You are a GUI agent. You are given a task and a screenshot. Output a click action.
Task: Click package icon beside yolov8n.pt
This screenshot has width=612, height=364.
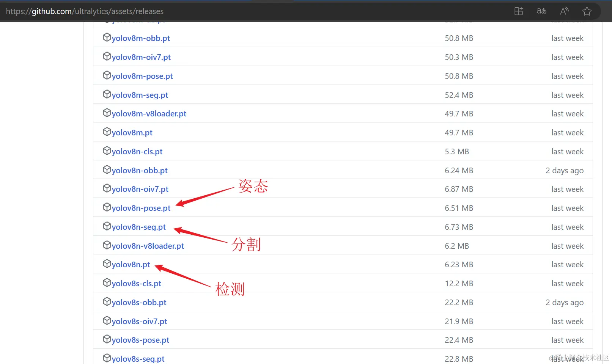pos(107,264)
